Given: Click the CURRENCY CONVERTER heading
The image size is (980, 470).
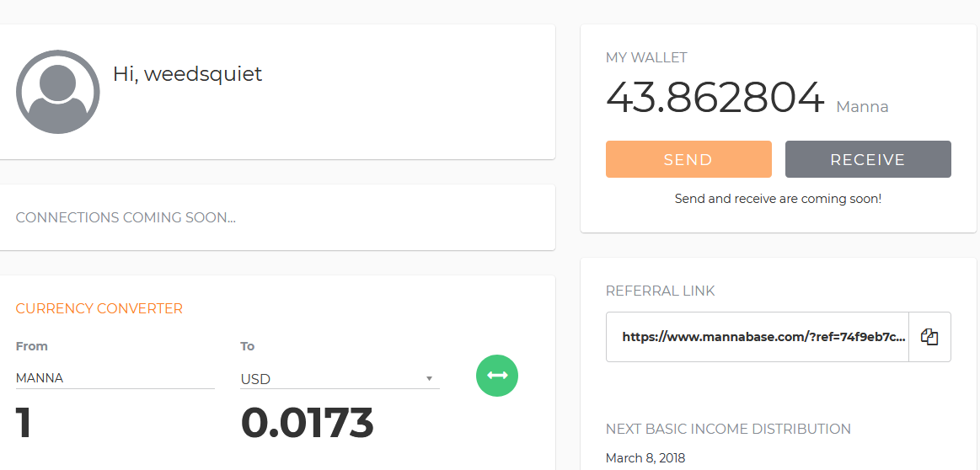Looking at the screenshot, I should coord(99,308).
